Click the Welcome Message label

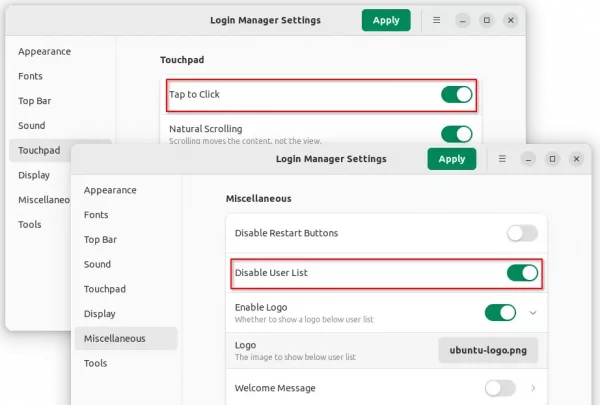pos(275,388)
